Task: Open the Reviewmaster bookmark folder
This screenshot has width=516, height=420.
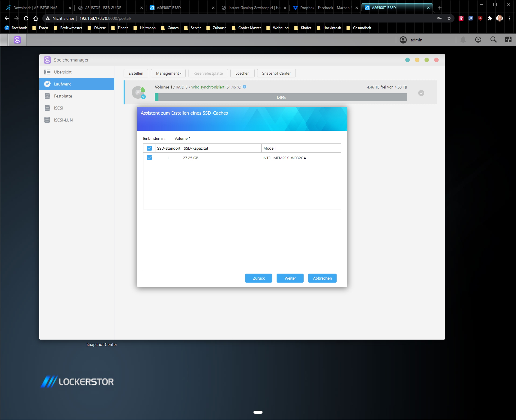Action: [x=68, y=28]
